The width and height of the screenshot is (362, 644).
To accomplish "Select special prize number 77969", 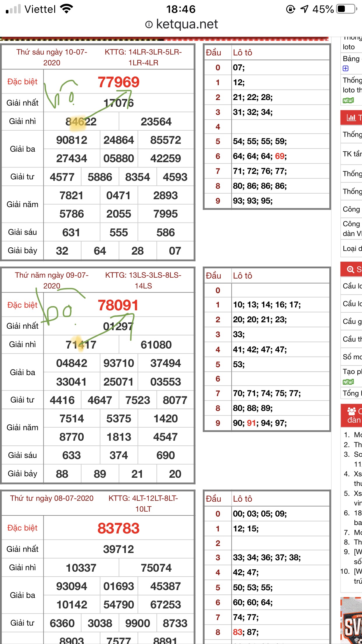I will click(119, 82).
